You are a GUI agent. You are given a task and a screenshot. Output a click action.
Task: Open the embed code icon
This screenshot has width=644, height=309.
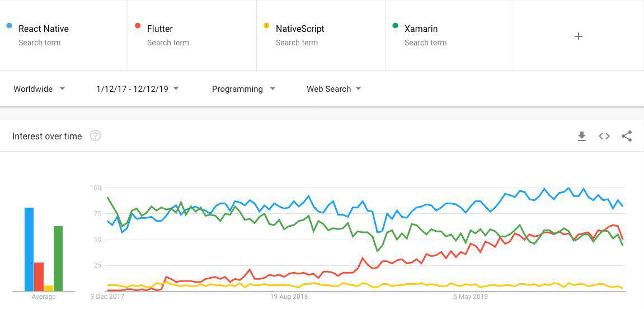604,136
